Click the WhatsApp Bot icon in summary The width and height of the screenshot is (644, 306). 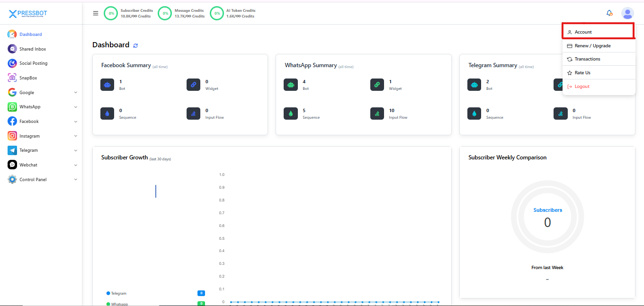[291, 85]
